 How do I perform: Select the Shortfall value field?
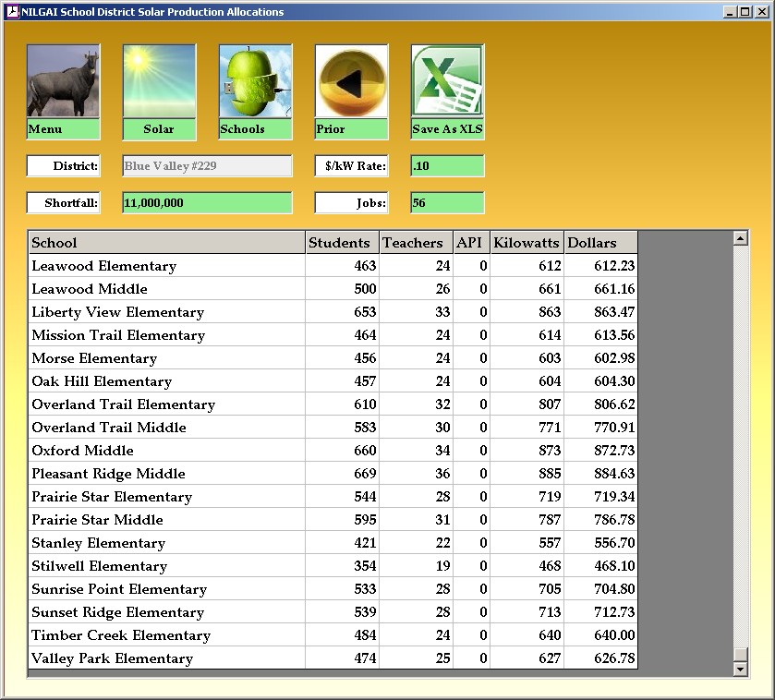[207, 203]
